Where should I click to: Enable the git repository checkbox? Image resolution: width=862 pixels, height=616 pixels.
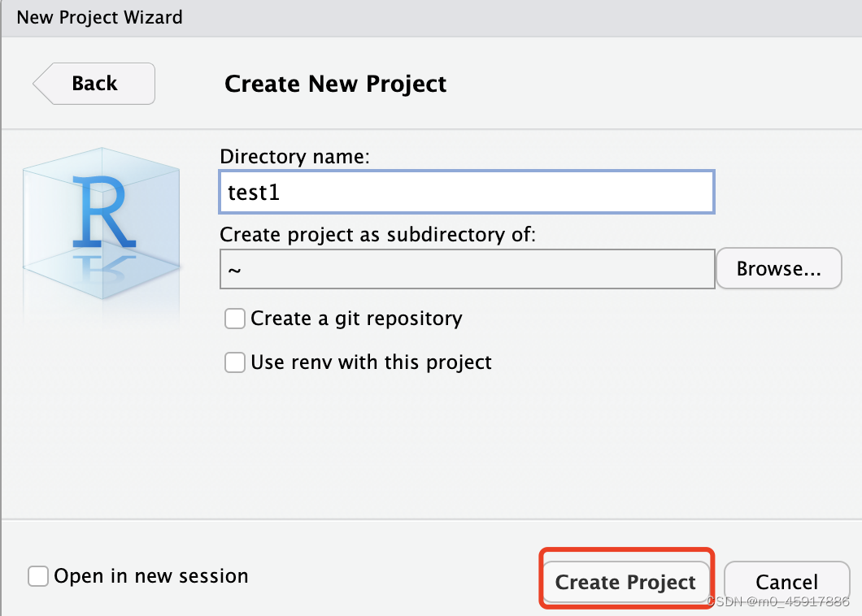(234, 319)
